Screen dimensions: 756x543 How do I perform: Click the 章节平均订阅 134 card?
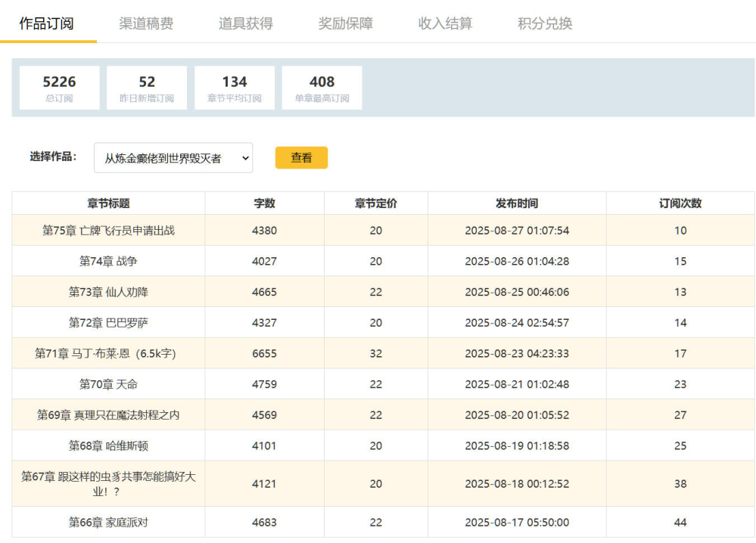235,88
